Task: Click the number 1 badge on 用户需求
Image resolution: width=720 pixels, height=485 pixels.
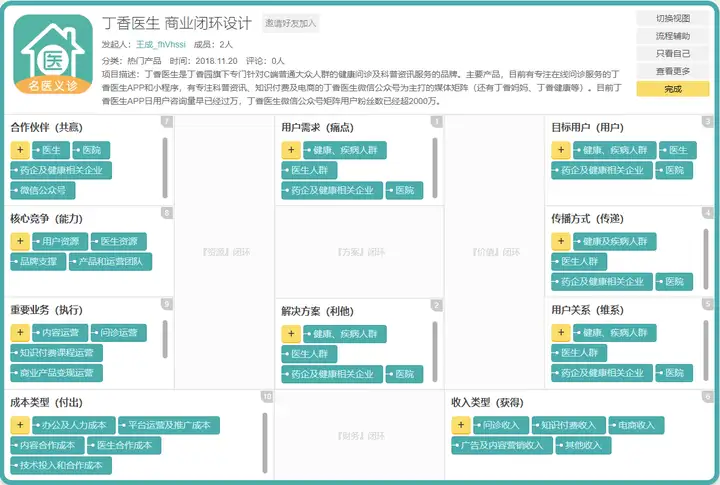Action: 437,122
